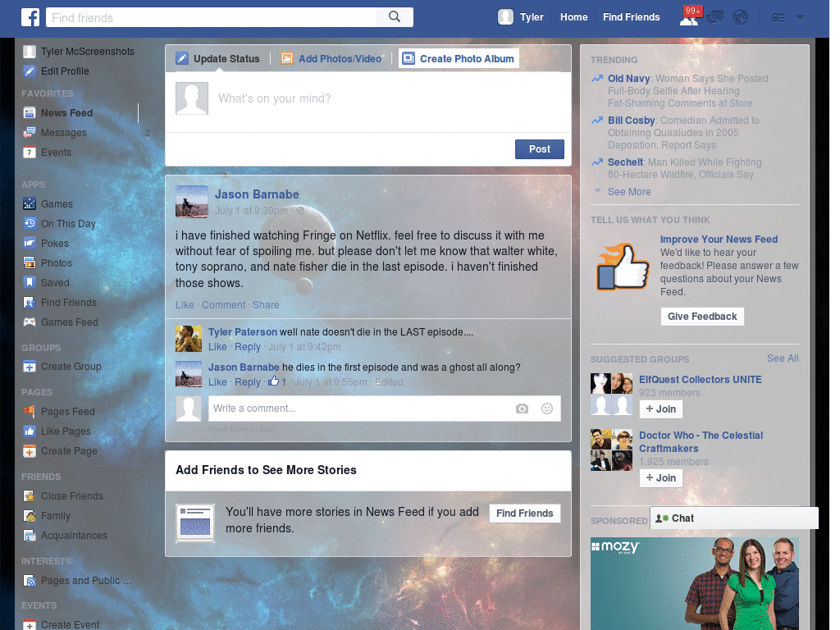
Task: Click the Give Feedback button
Action: pyautogui.click(x=702, y=316)
